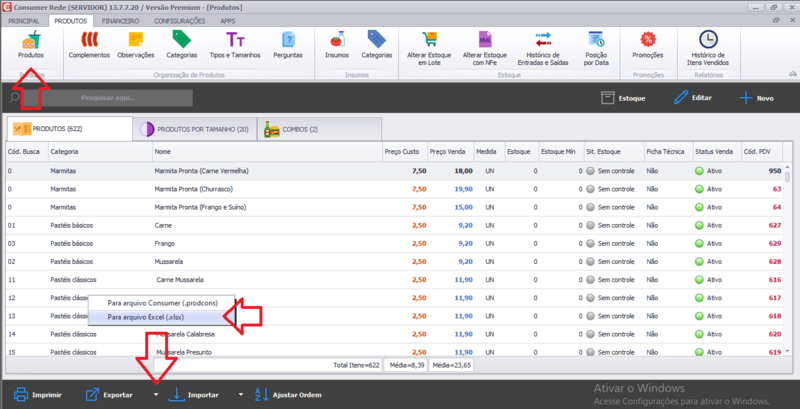Viewport: 800px width, 409px height.
Task: Sort by Categoria column header
Action: point(100,151)
